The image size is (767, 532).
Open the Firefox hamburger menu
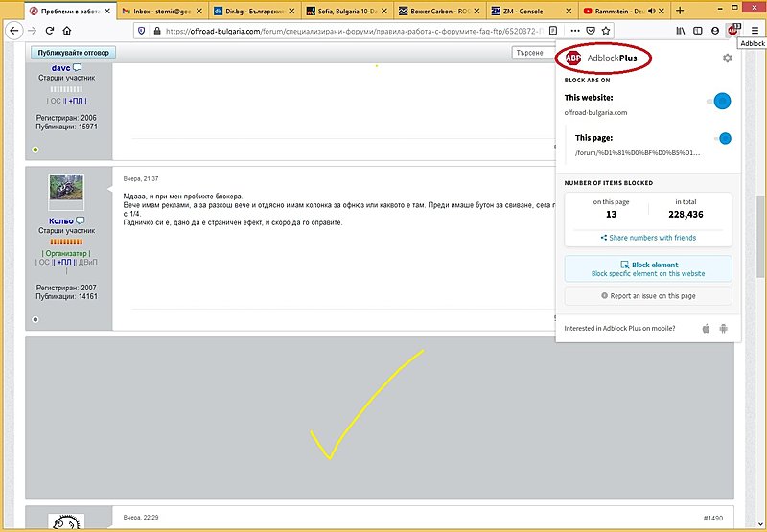coord(755,31)
